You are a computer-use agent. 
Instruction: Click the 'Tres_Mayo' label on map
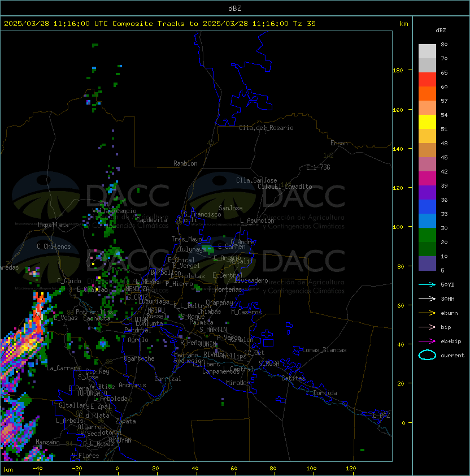click(x=186, y=239)
